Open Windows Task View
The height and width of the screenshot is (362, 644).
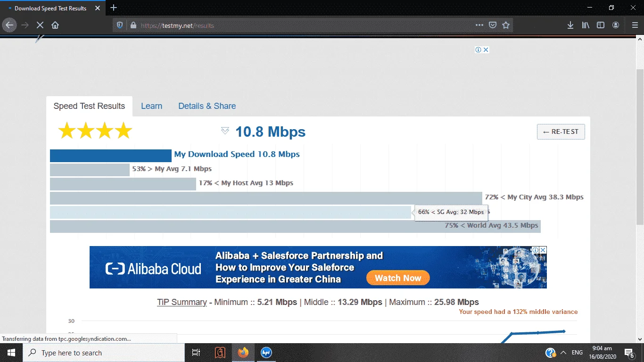pos(196,353)
